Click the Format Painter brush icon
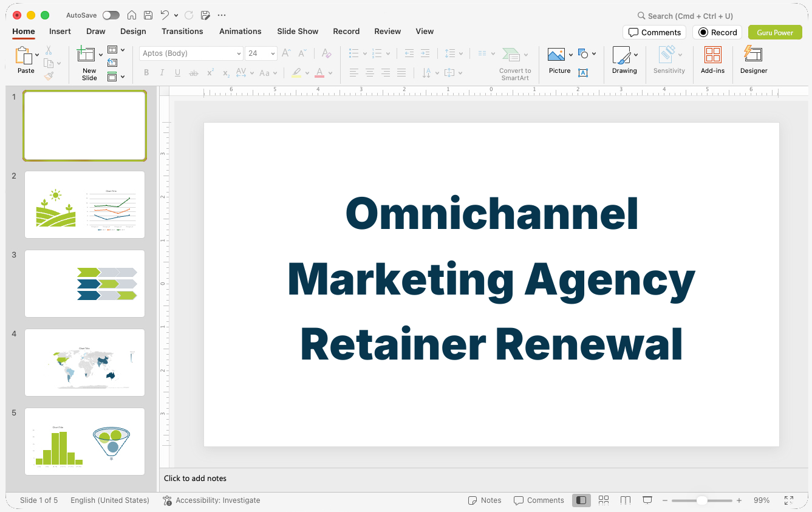The height and width of the screenshot is (512, 812). 49,76
